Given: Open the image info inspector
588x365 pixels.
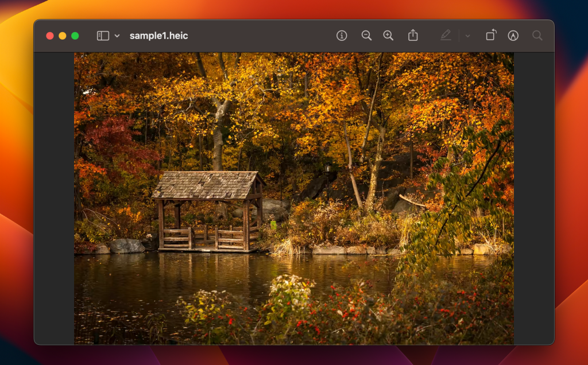Looking at the screenshot, I should [341, 36].
